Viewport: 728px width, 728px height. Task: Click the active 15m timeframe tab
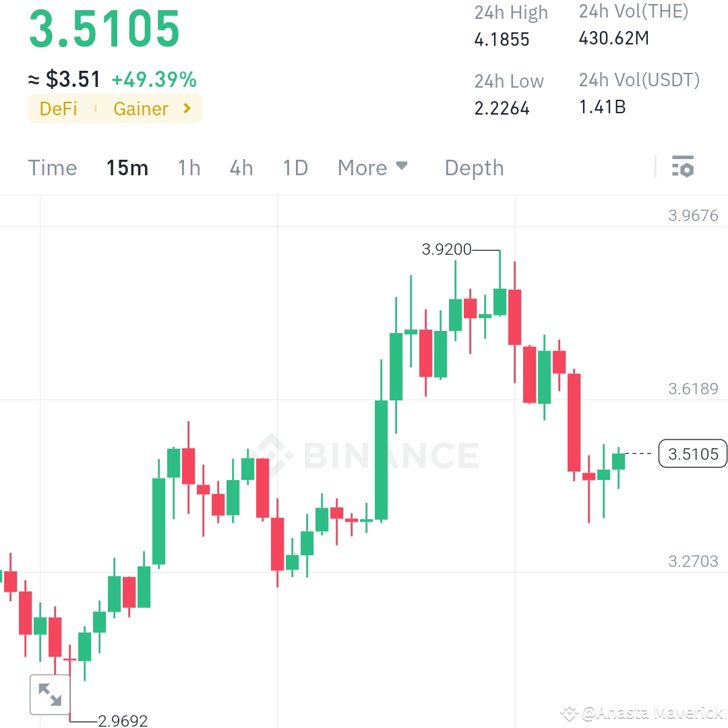(127, 168)
